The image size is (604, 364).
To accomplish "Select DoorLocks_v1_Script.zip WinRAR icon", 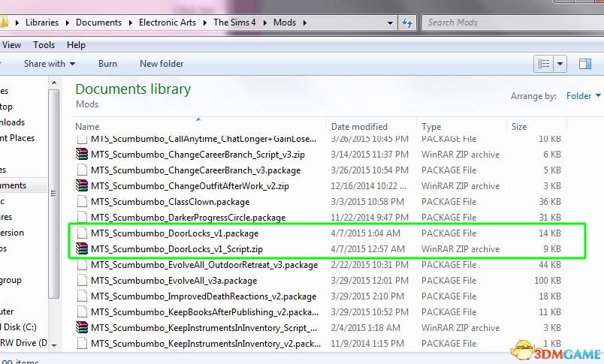I will point(82,249).
